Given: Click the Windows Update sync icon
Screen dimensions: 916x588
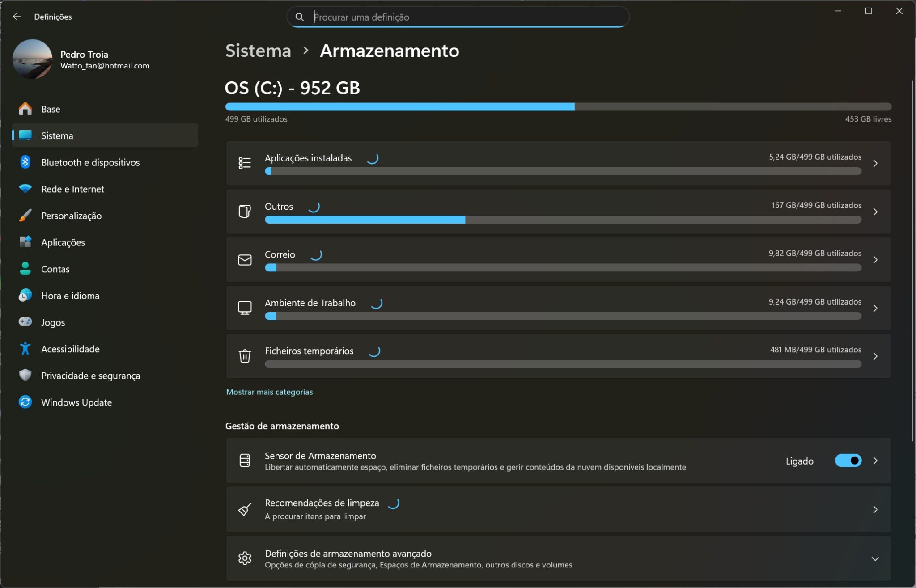Looking at the screenshot, I should coord(25,402).
